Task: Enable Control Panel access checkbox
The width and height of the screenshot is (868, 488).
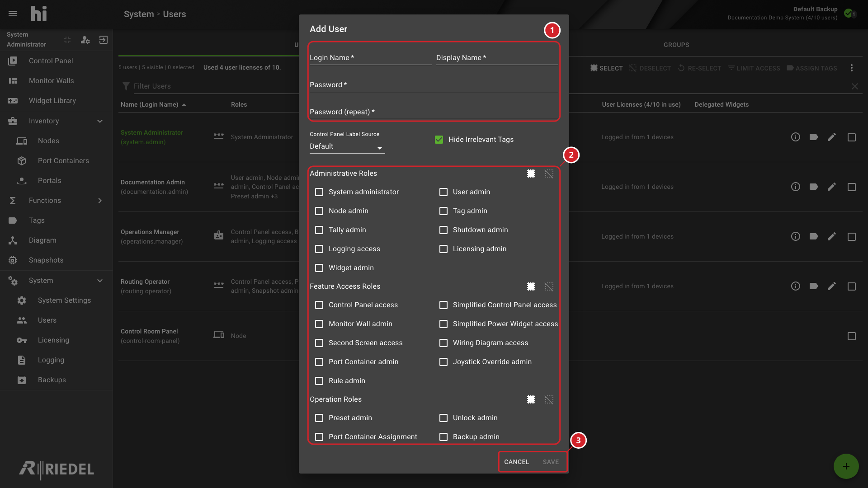Action: pyautogui.click(x=319, y=305)
